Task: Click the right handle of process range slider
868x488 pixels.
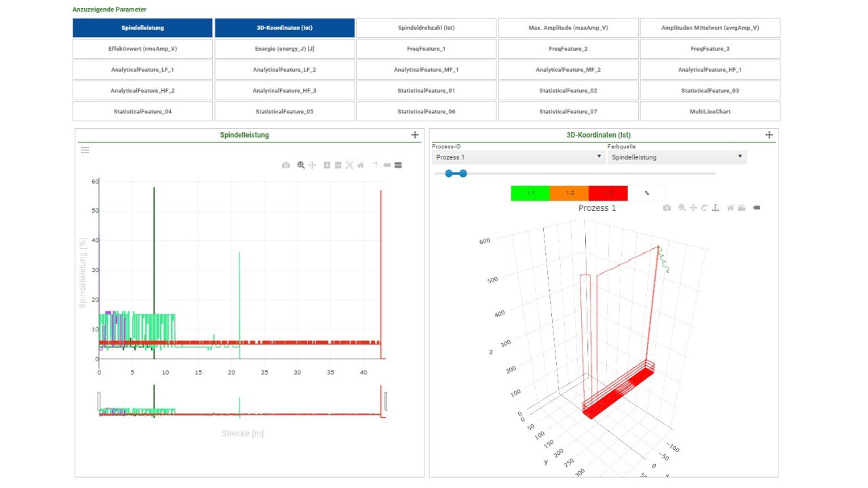Action: [x=463, y=174]
